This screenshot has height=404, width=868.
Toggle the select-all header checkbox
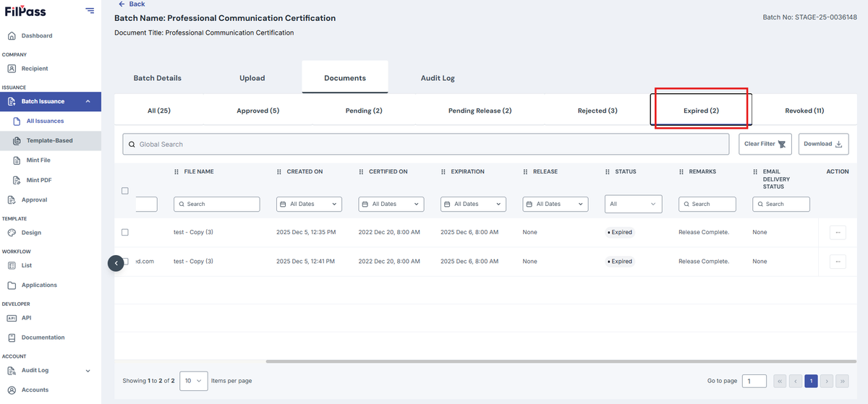[125, 191]
